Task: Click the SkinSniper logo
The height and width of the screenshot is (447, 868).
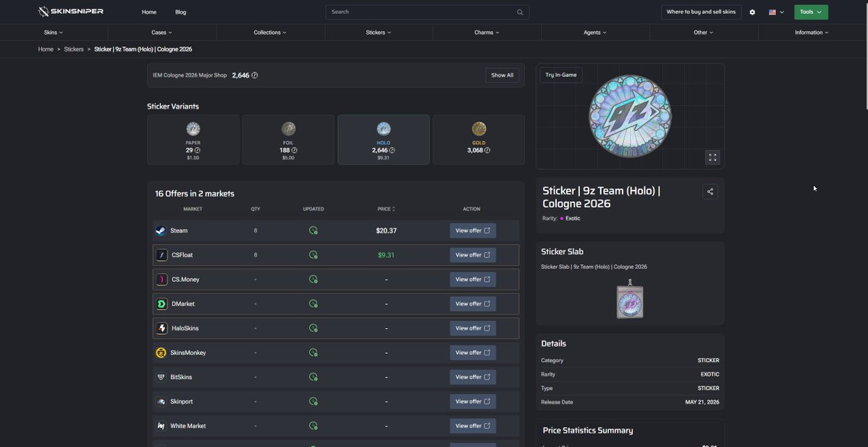Action: [x=70, y=12]
